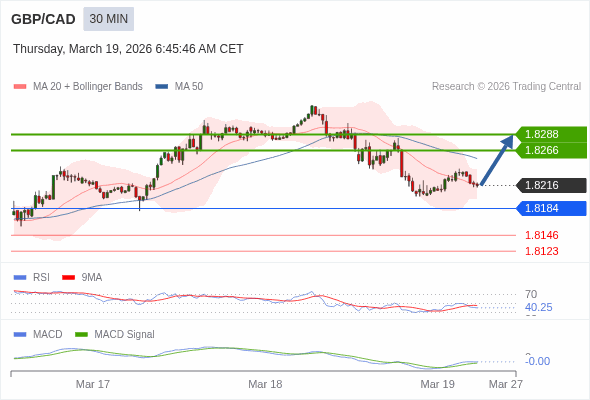Screen dimensions: 590x400
Task: Click the Mar 19 date axis label
Action: [437, 384]
